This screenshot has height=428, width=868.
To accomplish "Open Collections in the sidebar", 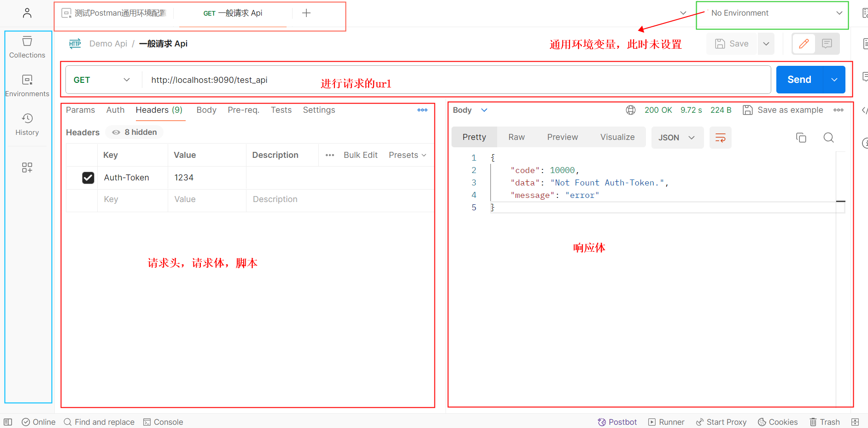I will 27,47.
